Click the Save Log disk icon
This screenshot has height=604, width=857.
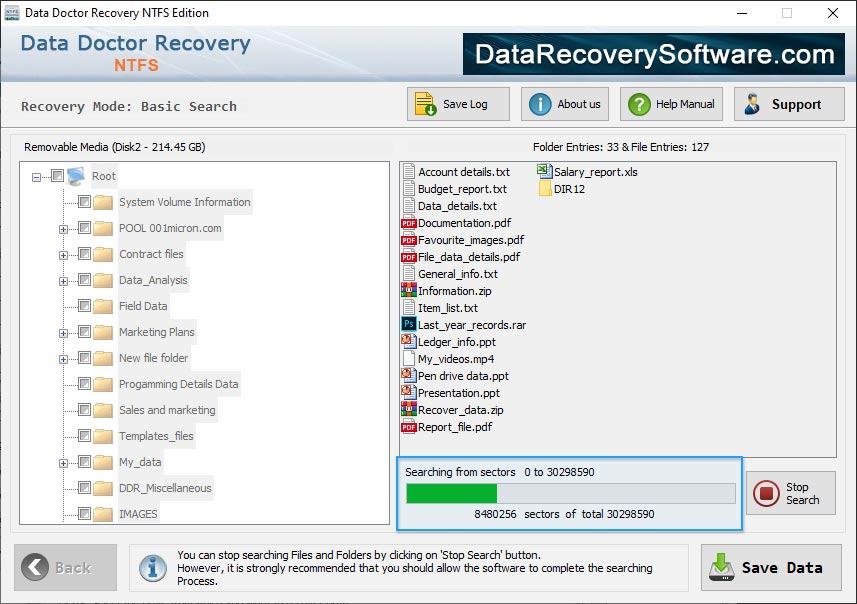[425, 103]
